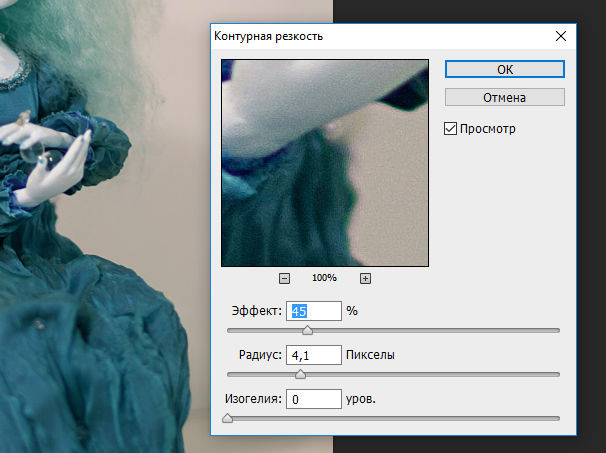This screenshot has width=606, height=453.
Task: Click the Радиус value input field
Action: click(x=314, y=355)
